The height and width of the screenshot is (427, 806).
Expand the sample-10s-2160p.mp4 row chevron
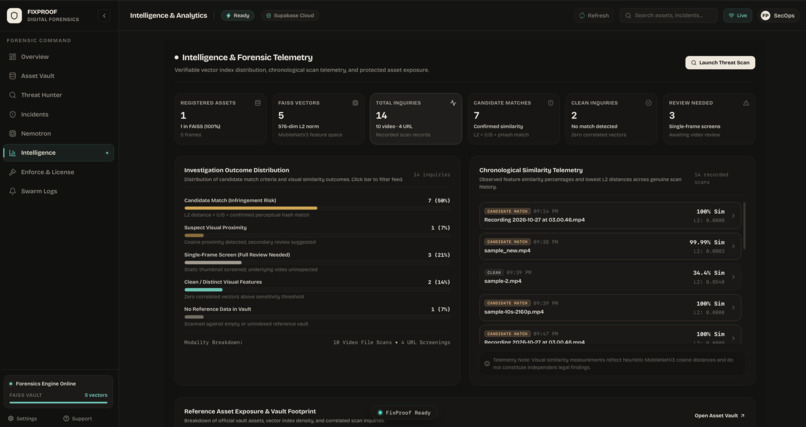(733, 308)
